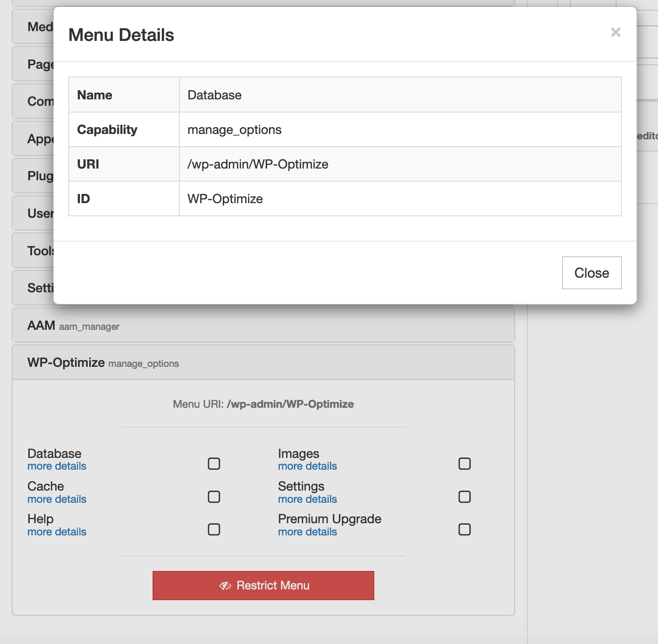658x644 pixels.
Task: Check the Images restriction checkbox
Action: click(464, 463)
